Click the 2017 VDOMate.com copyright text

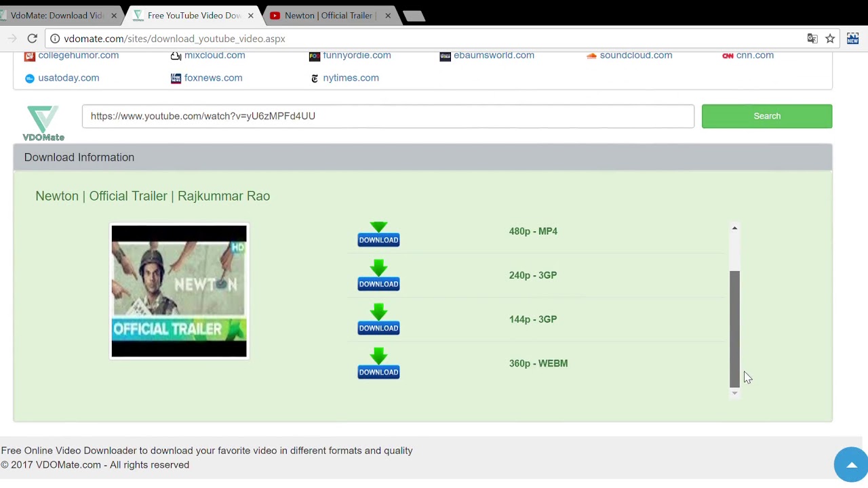[95, 465]
